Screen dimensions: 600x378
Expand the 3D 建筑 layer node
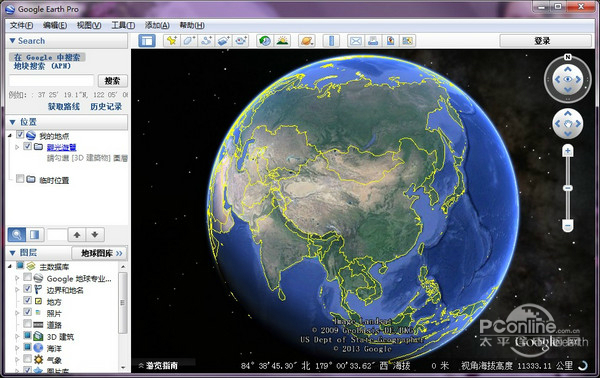click(17, 337)
